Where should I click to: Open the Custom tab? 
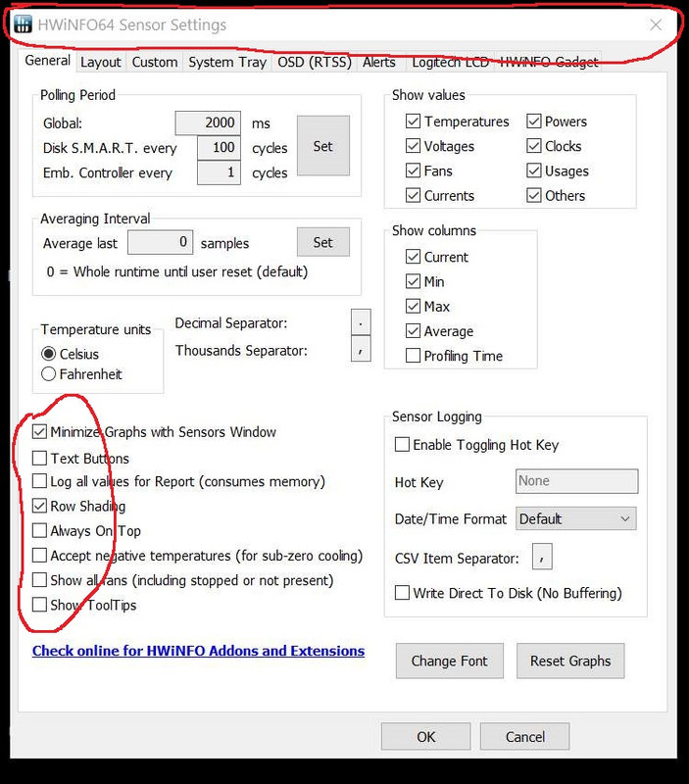(x=155, y=62)
